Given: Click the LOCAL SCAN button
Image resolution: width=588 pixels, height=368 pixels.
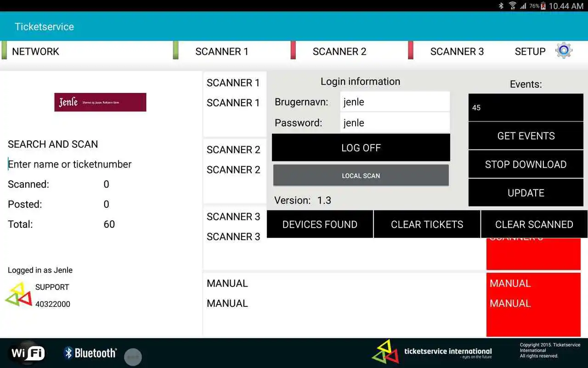Looking at the screenshot, I should (x=361, y=175).
